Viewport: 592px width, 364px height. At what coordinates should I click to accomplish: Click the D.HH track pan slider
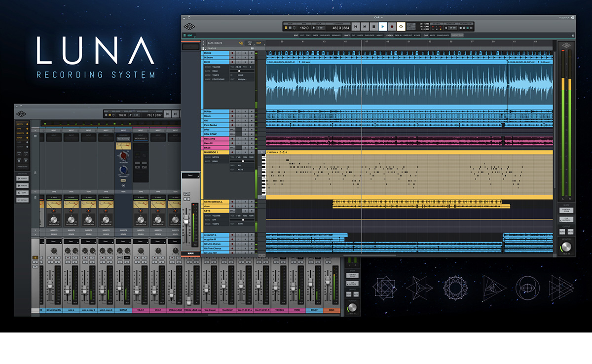(242, 71)
